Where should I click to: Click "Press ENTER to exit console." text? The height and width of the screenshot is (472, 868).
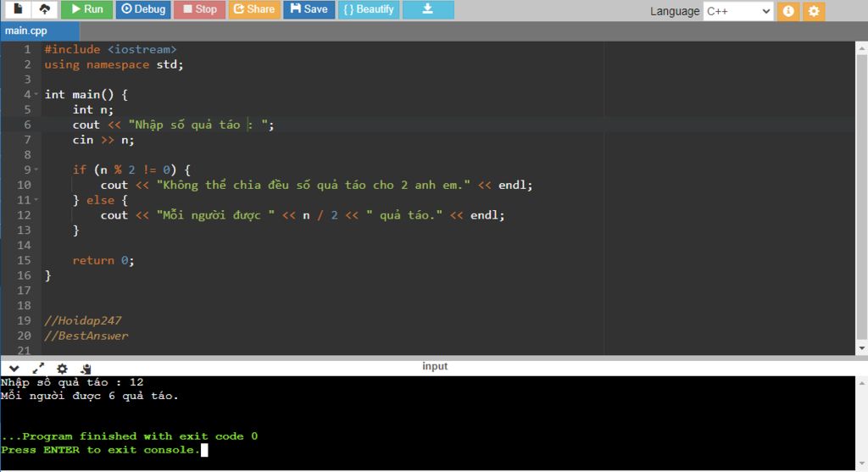pyautogui.click(x=100, y=450)
